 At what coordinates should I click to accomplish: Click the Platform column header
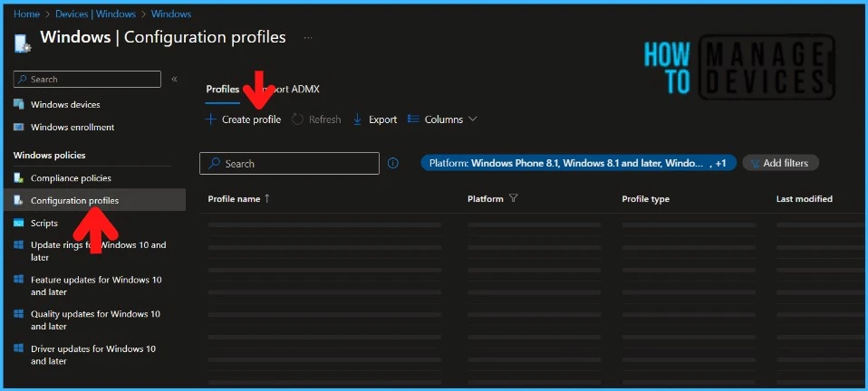(486, 199)
